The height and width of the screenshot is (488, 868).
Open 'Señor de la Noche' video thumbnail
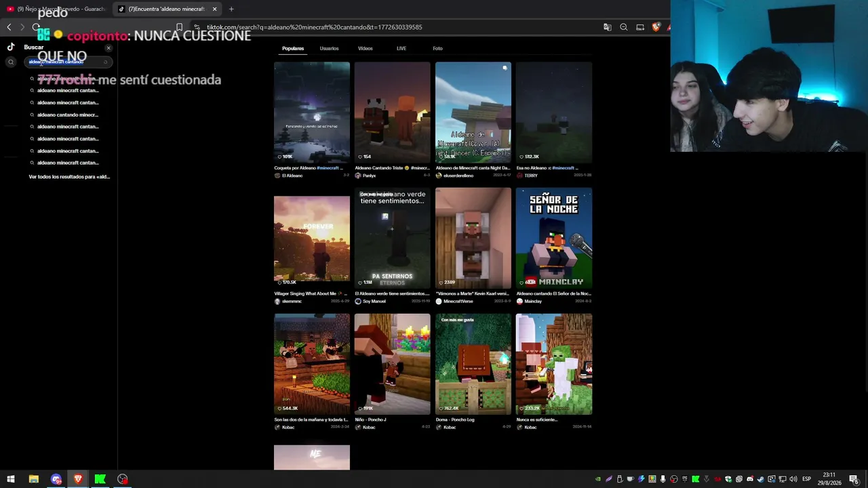click(x=554, y=238)
